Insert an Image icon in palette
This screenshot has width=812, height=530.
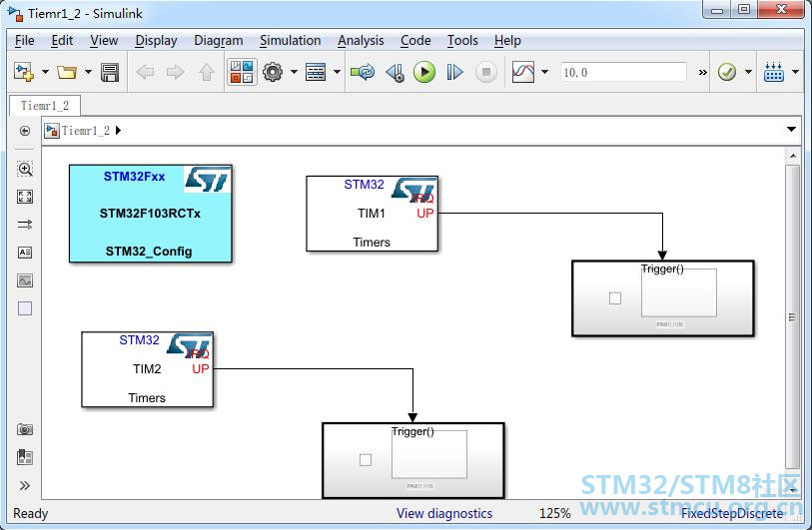coord(25,280)
